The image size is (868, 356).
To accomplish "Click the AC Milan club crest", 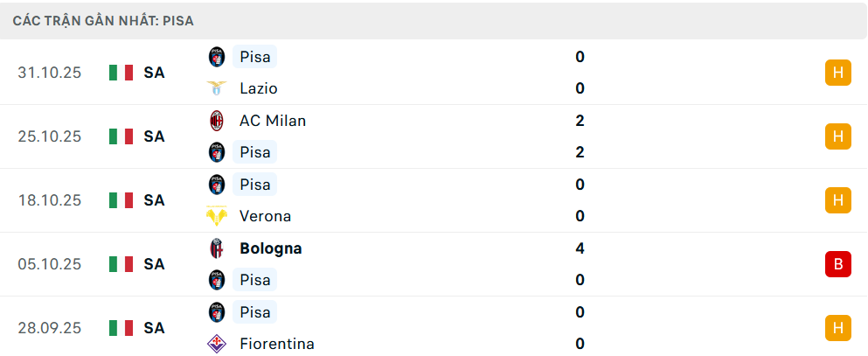I will click(216, 121).
